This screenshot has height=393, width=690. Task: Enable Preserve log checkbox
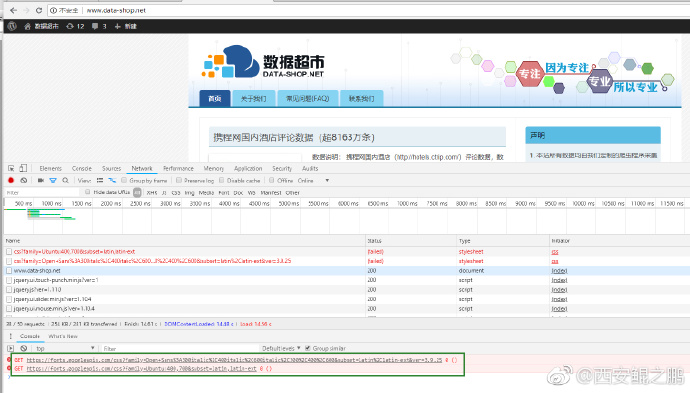[x=179, y=180]
